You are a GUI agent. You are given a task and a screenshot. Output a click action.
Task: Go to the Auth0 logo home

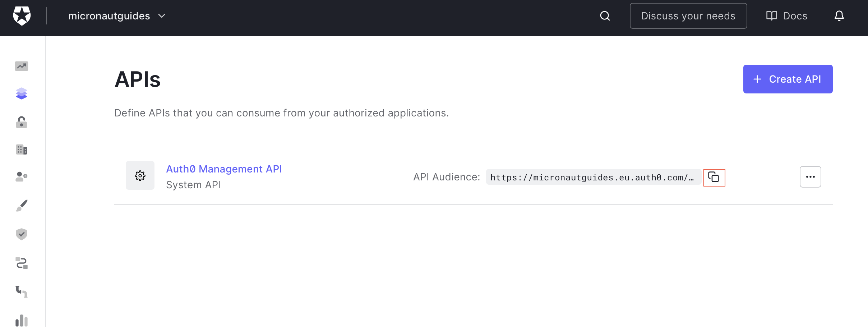22,16
